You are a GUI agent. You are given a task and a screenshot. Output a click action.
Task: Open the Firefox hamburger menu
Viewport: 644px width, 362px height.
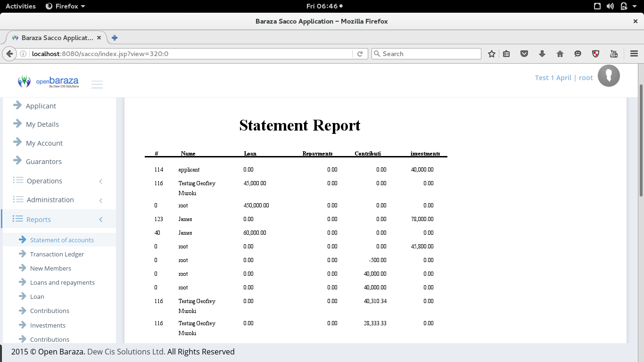click(634, 54)
